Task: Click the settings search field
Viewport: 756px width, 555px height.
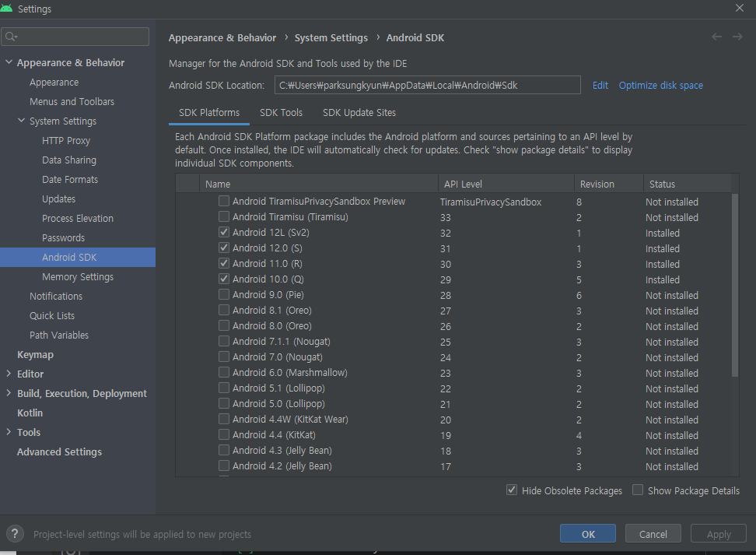Action: click(x=75, y=37)
